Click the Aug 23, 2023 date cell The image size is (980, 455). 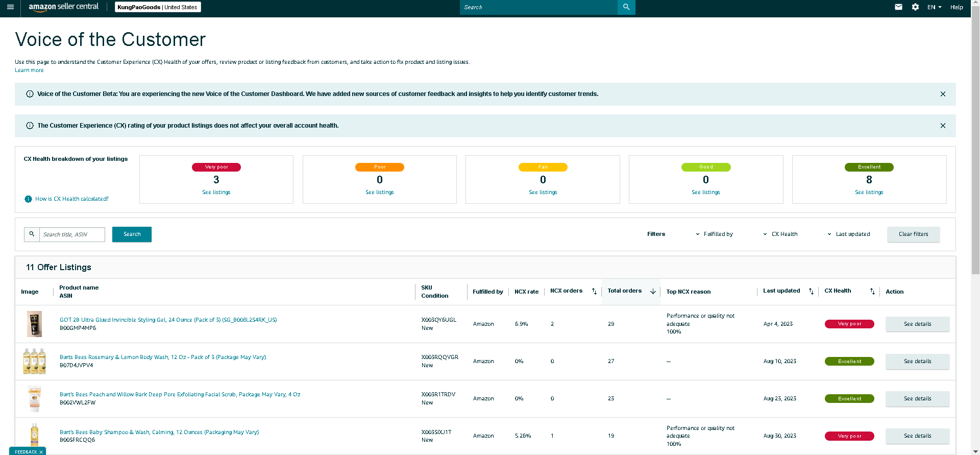pos(780,399)
